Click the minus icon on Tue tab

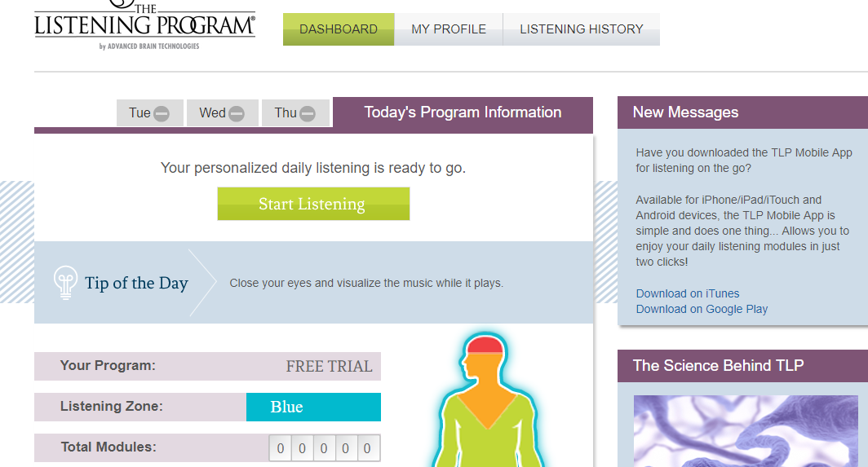pyautogui.click(x=162, y=114)
